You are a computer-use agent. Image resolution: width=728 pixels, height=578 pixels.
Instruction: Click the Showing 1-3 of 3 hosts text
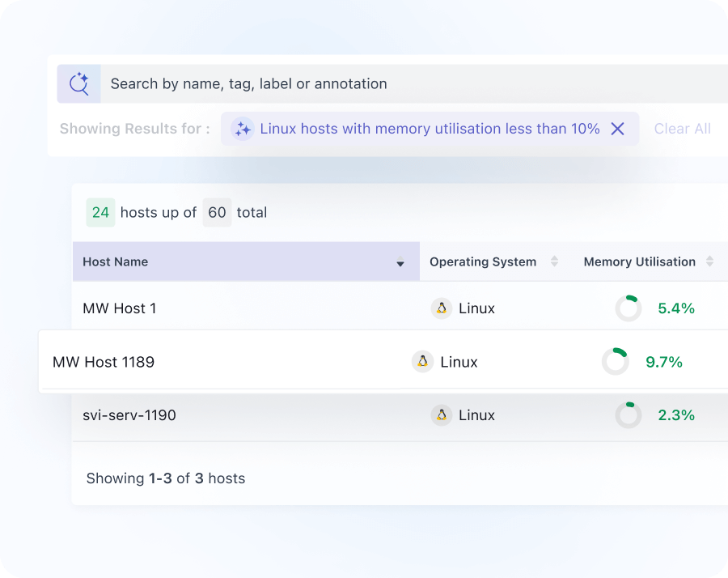[x=165, y=478]
